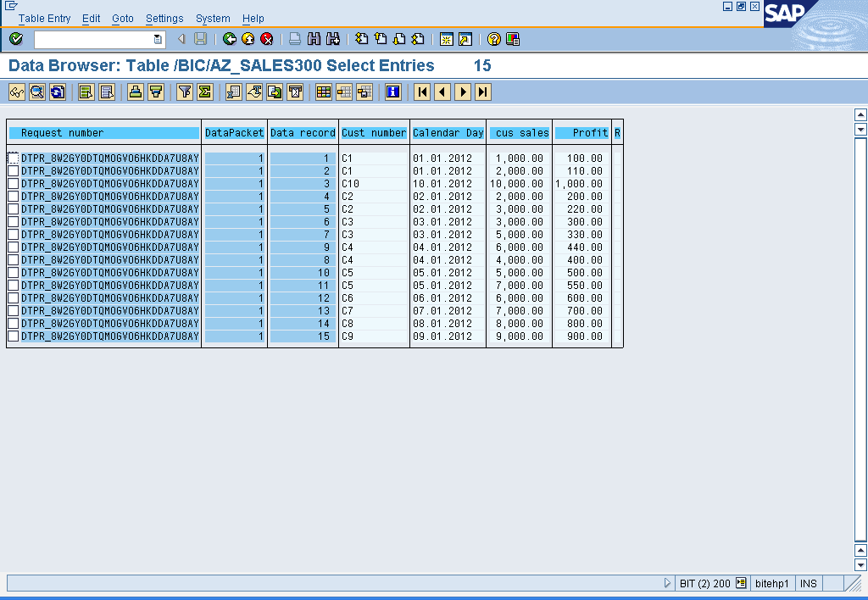Click the First Page icon in top toolbar
Image resolution: width=868 pixels, height=600 pixels.
tap(361, 39)
